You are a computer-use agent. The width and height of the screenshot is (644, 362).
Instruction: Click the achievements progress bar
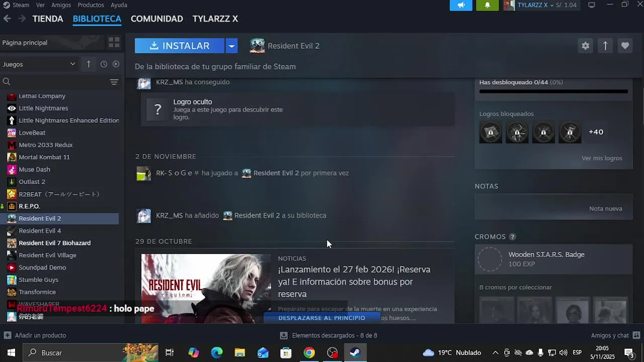[x=553, y=92]
